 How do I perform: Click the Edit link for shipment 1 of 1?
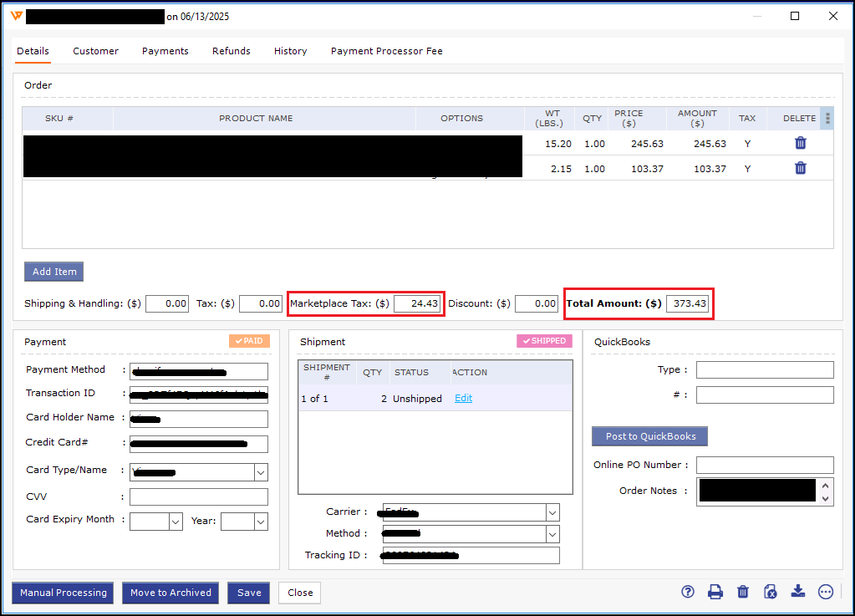[x=463, y=399]
